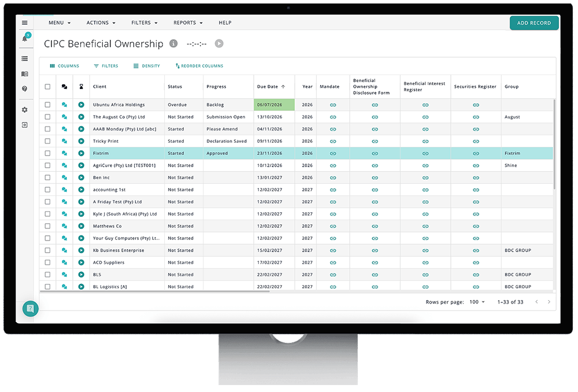Check the Matthews Co row checkbox

47,226
